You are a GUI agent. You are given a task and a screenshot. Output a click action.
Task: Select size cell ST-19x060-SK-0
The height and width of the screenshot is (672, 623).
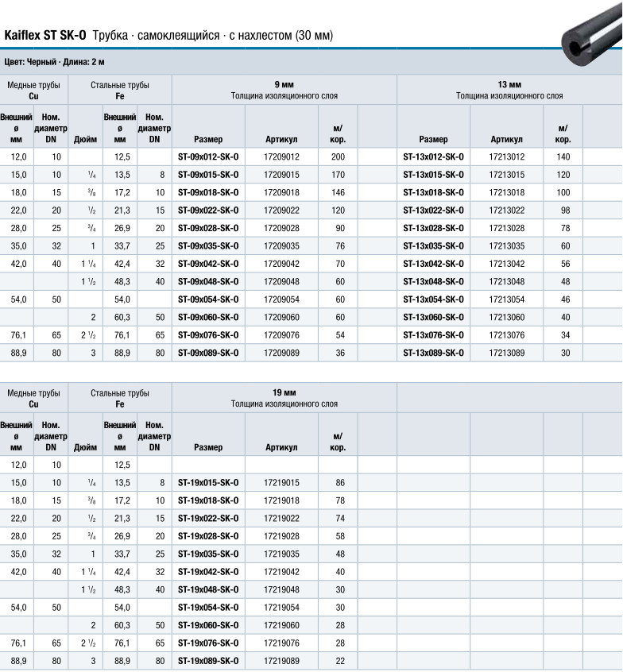208,626
